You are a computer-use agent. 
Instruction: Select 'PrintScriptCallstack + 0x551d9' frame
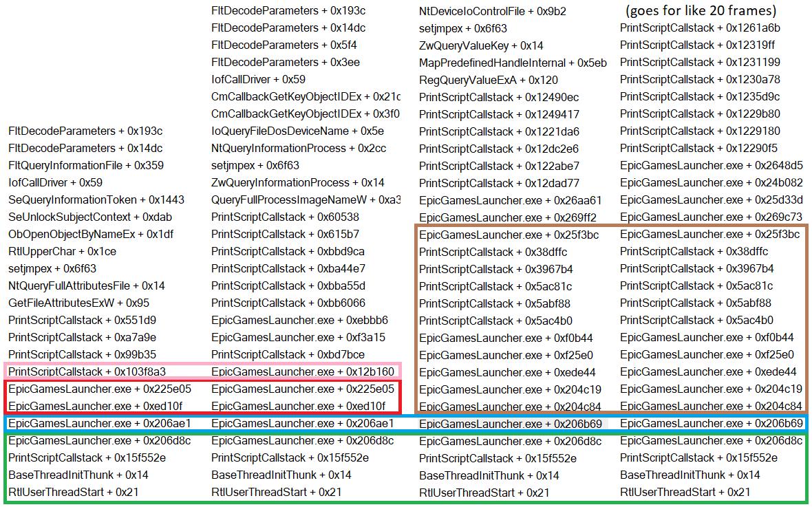coord(83,320)
